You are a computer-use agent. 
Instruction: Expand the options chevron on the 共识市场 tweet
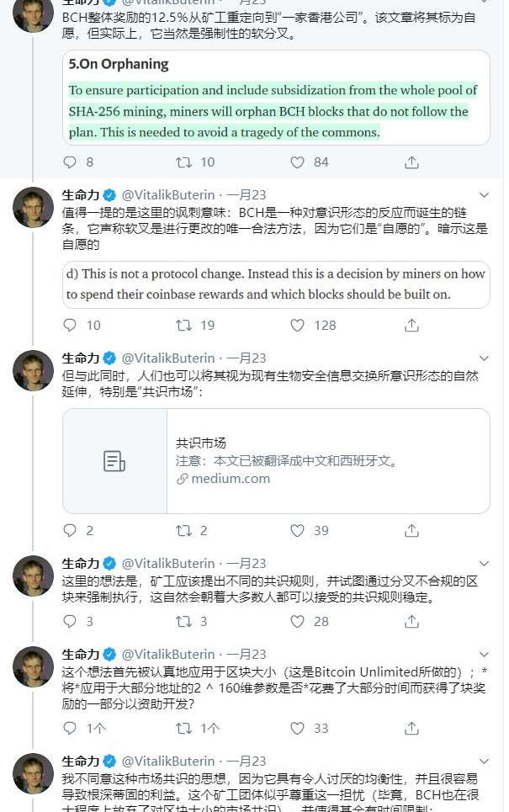pyautogui.click(x=484, y=358)
